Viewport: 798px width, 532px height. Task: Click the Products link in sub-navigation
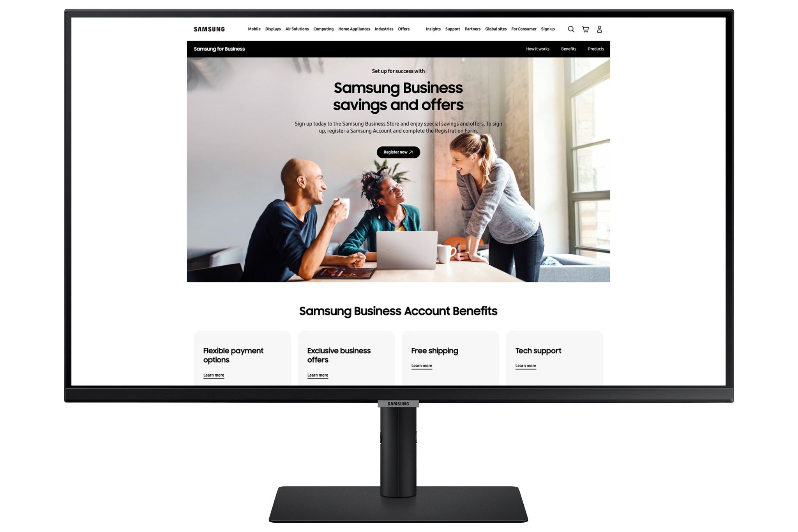595,49
